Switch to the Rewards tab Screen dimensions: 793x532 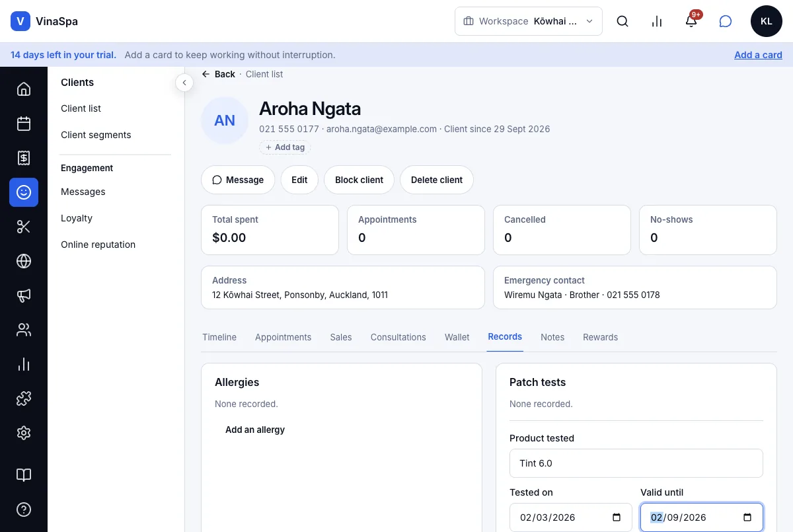tap(601, 337)
